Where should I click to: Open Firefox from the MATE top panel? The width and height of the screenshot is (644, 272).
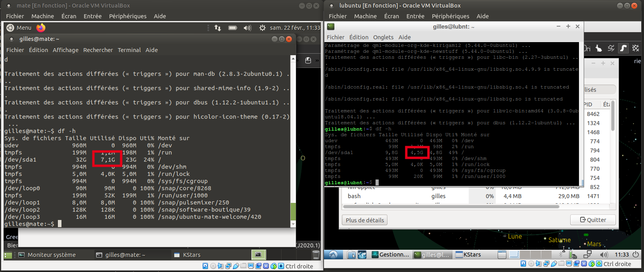click(41, 27)
